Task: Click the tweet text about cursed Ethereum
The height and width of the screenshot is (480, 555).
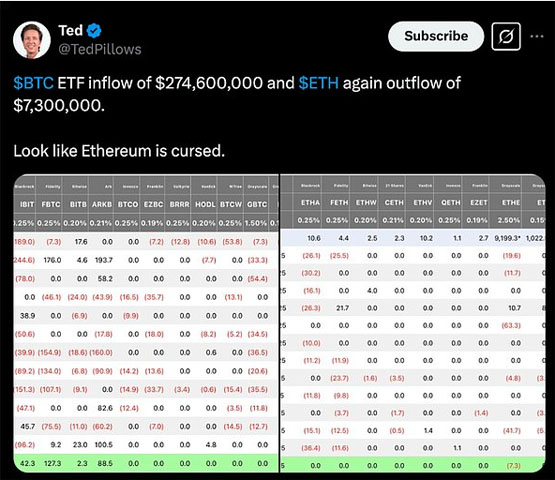Action: (119, 151)
